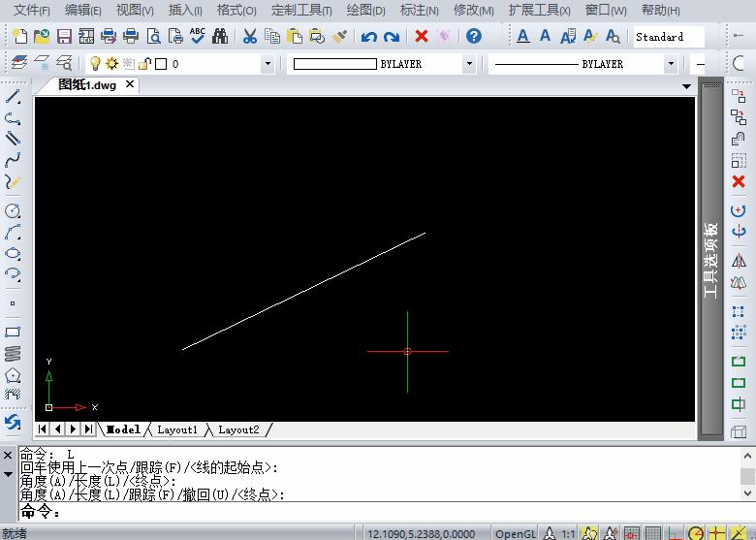Open the layer dropdown list

pos(268,64)
